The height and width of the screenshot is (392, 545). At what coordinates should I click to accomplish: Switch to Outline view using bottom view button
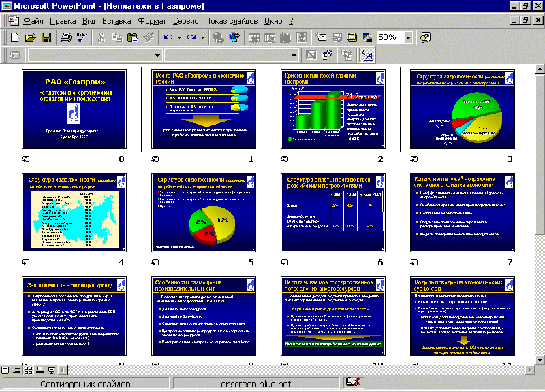click(x=16, y=370)
